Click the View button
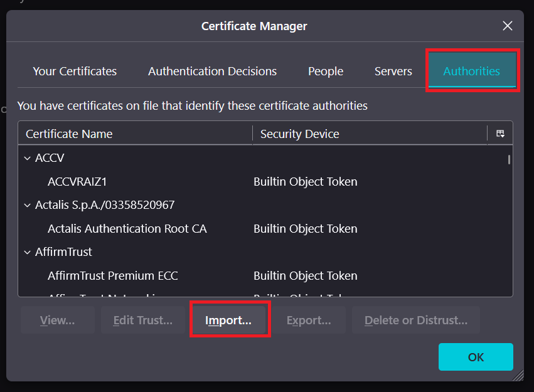Viewport: 534px width, 392px height. click(x=57, y=320)
